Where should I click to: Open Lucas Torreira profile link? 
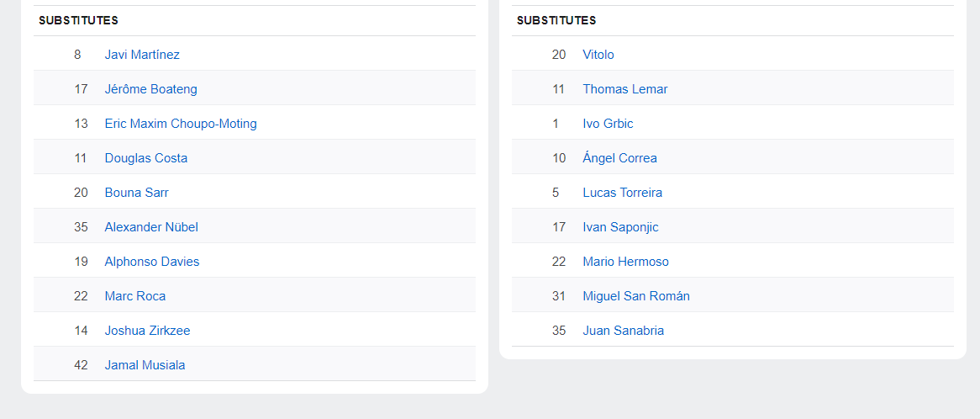tap(623, 193)
